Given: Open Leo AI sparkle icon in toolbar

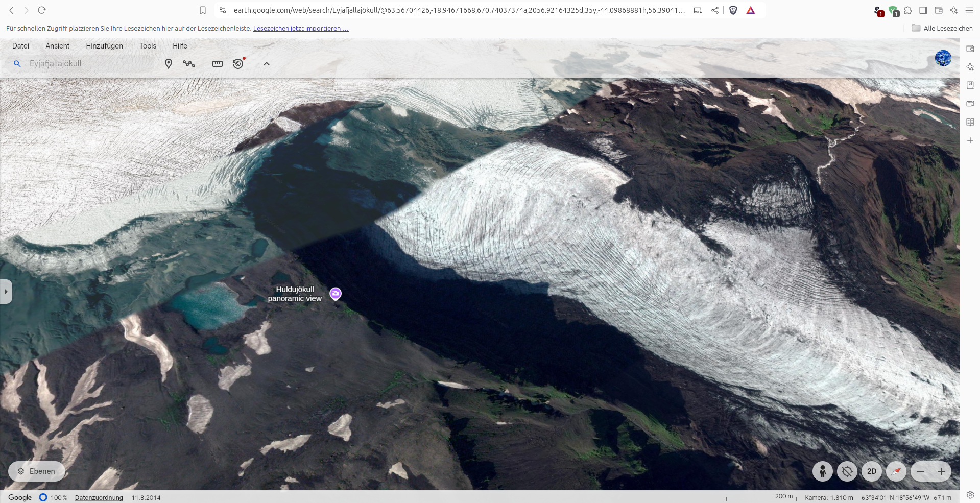Looking at the screenshot, I should pyautogui.click(x=954, y=10).
